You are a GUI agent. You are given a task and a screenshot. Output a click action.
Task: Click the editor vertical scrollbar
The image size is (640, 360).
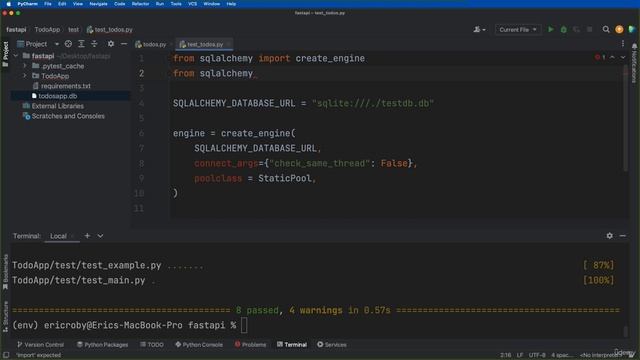point(625,118)
